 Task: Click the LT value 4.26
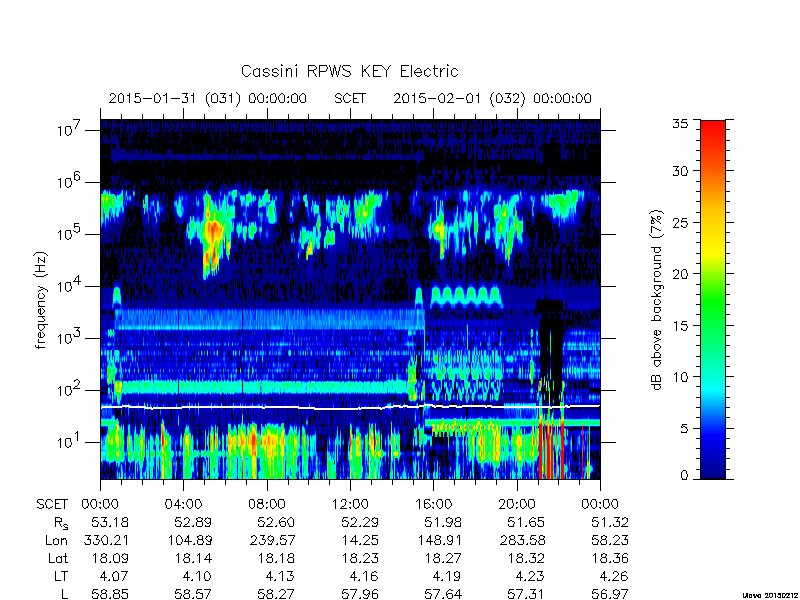[x=613, y=577]
